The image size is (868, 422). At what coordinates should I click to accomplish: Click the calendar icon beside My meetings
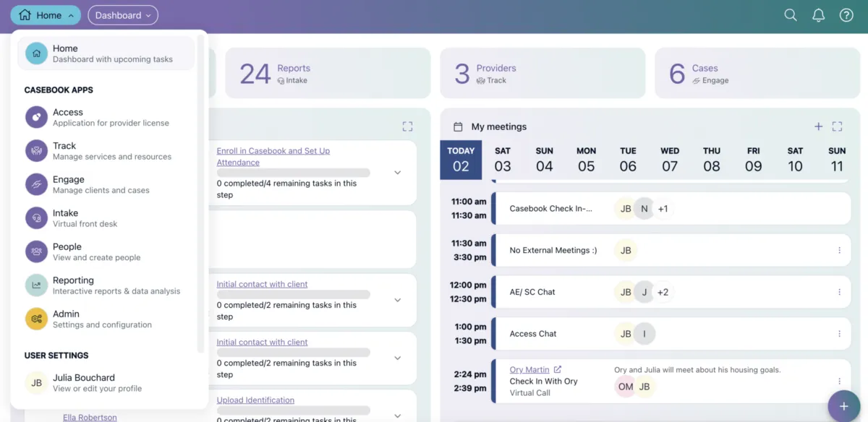[x=458, y=126]
